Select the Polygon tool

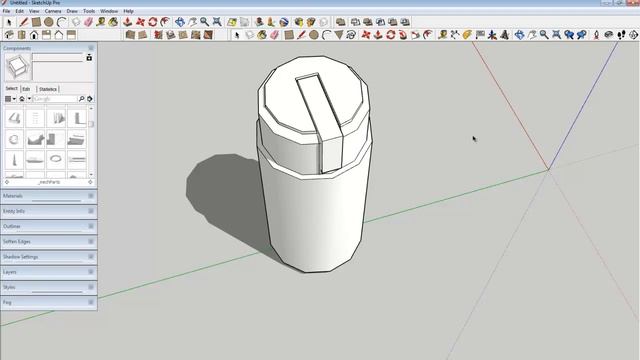click(x=339, y=35)
